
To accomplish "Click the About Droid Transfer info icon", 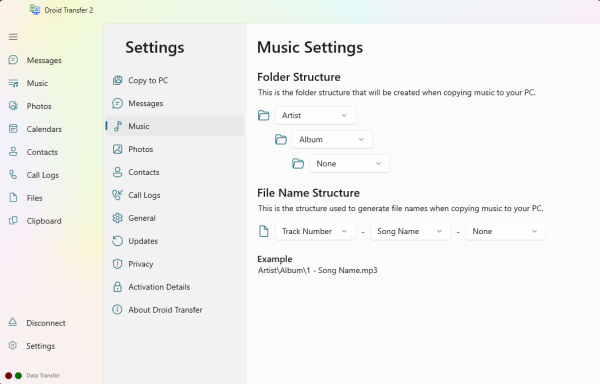I will point(117,309).
